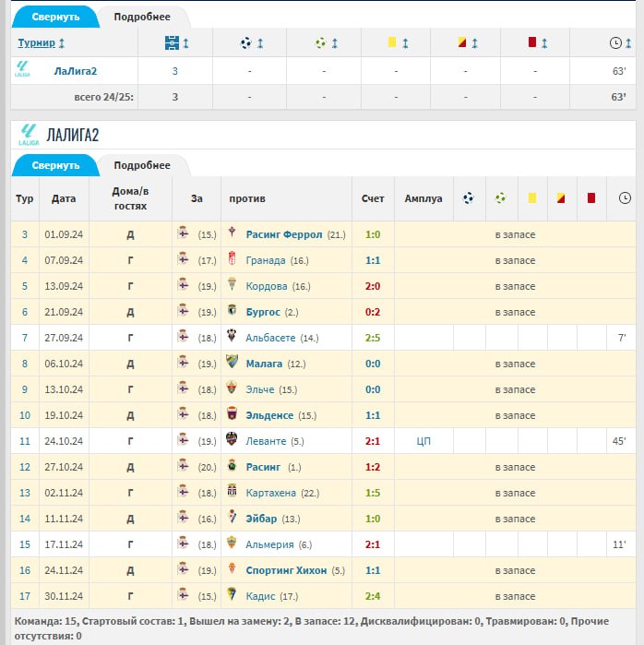Screen dimensions: 644x645
Task: Collapse the top tournament summary with Свернуть
Action: pyautogui.click(x=55, y=17)
